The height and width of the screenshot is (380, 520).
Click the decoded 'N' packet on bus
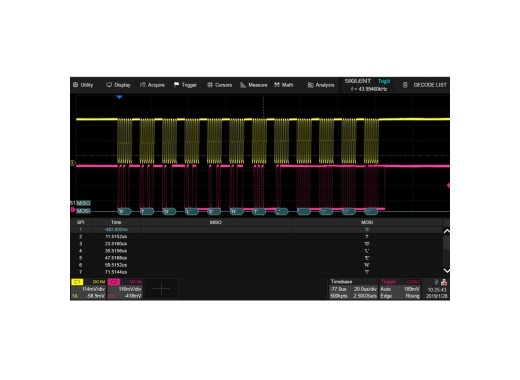pyautogui.click(x=236, y=211)
